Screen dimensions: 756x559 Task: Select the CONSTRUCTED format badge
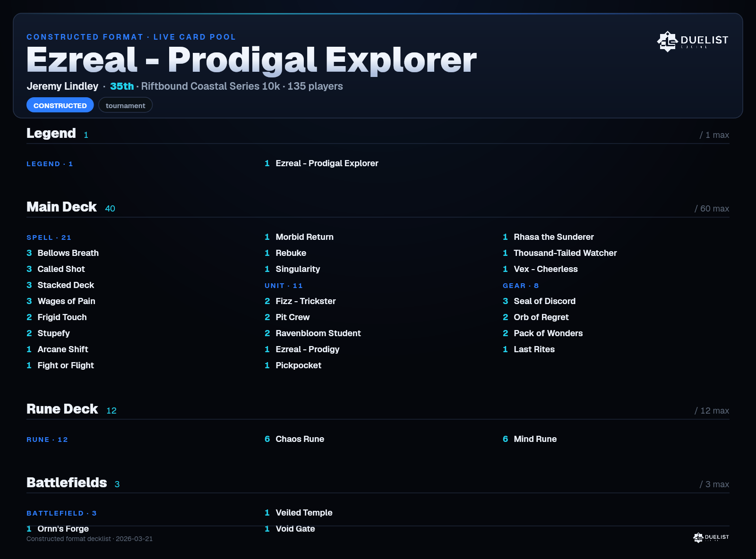[x=60, y=105]
